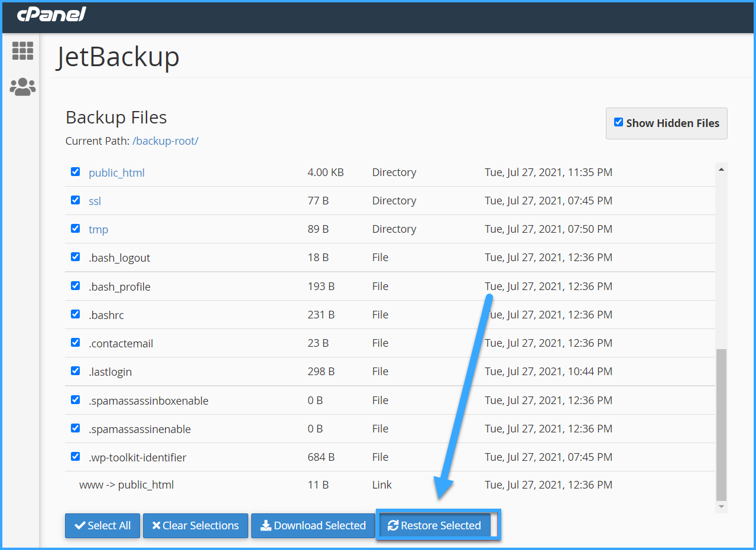Uncheck the .bashrc file checkbox
Viewport: 756px width, 550px height.
click(x=75, y=314)
